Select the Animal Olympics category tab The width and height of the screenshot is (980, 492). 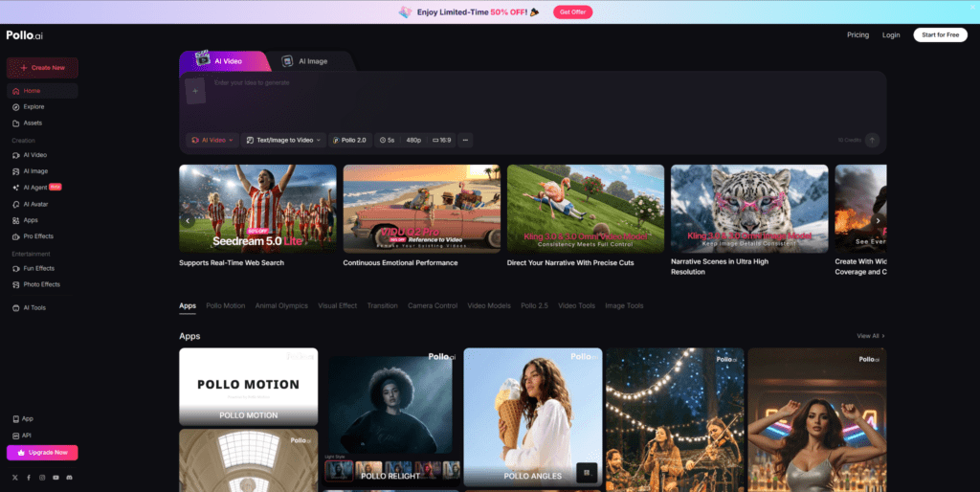(281, 305)
